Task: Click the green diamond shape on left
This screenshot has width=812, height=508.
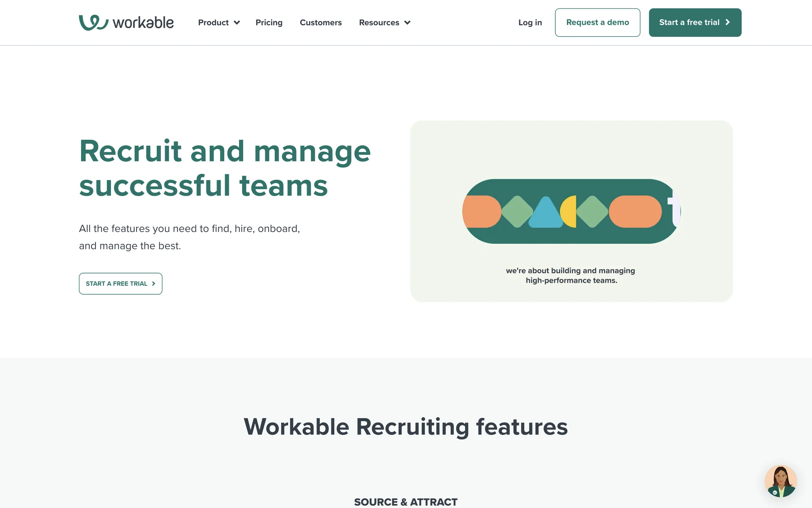Action: tap(517, 211)
